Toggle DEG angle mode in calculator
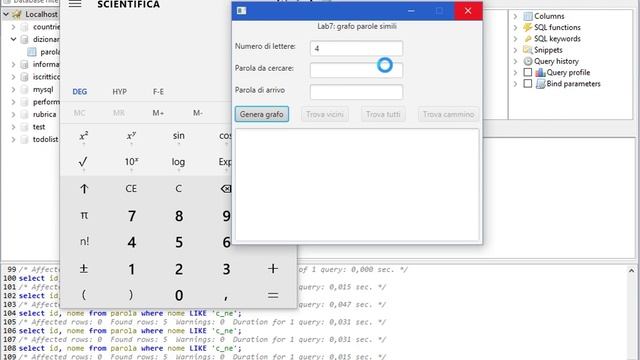 (x=80, y=92)
